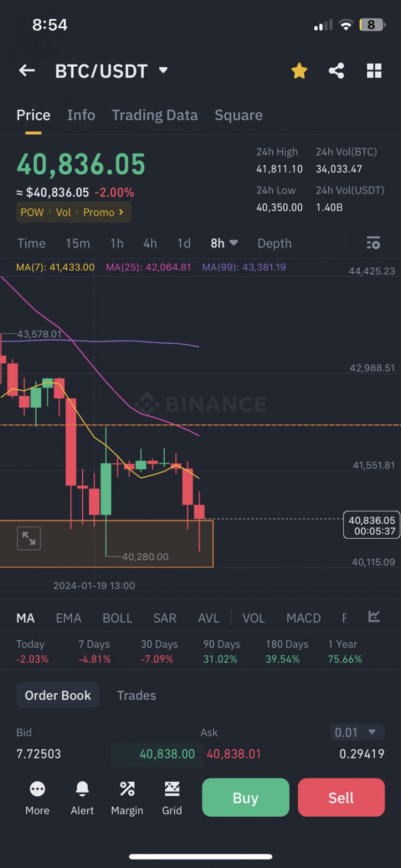
Task: Go back with the left arrow icon
Action: click(x=27, y=71)
